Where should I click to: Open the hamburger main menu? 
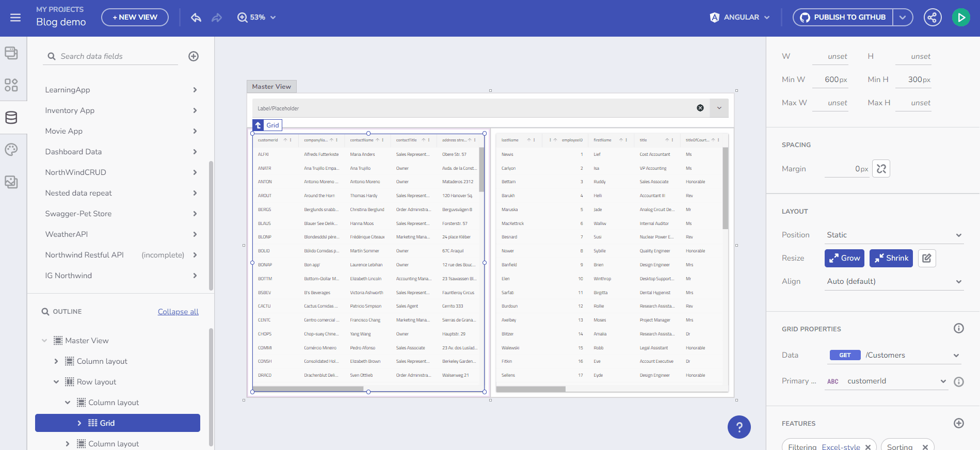tap(15, 18)
